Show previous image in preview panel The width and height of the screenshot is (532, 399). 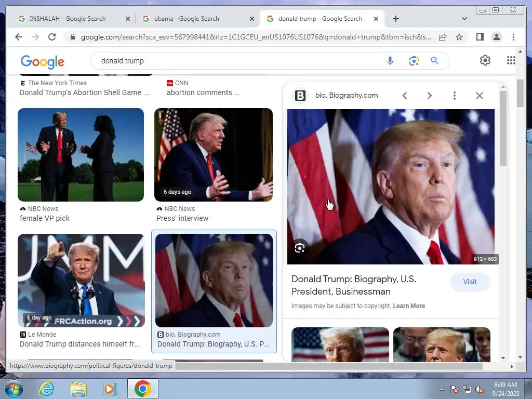click(404, 96)
